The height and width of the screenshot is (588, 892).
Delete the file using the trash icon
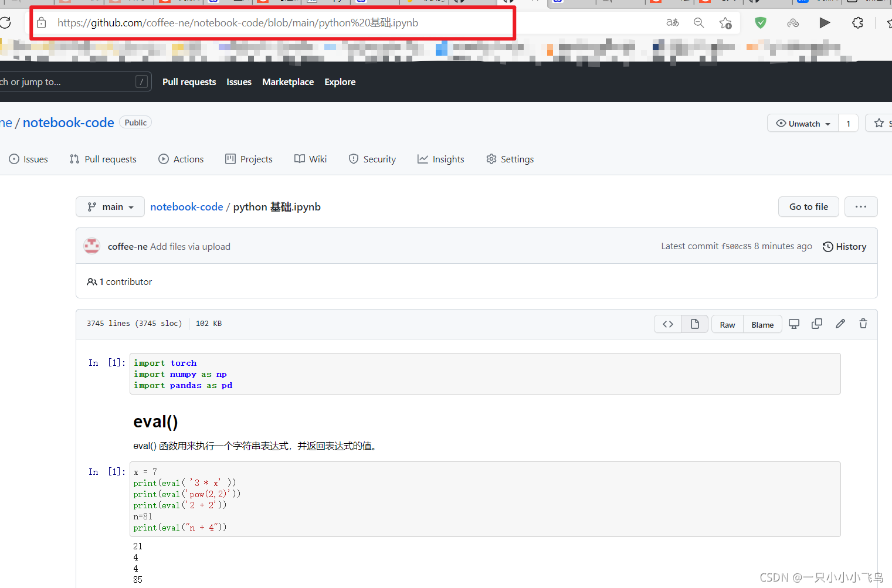pos(863,324)
